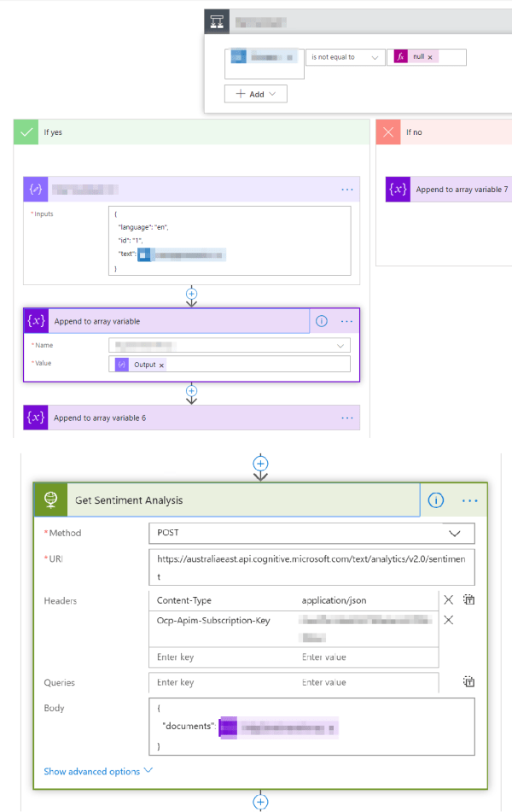Expand the Method dropdown showing POST
The width and height of the screenshot is (512, 812).
tap(311, 533)
